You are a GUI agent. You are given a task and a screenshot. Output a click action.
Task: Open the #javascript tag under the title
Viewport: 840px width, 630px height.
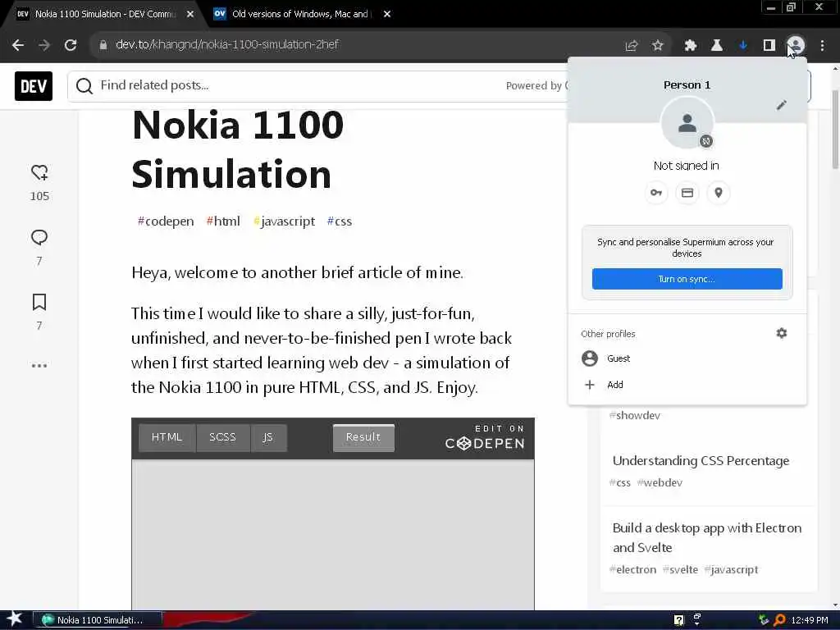tap(284, 221)
